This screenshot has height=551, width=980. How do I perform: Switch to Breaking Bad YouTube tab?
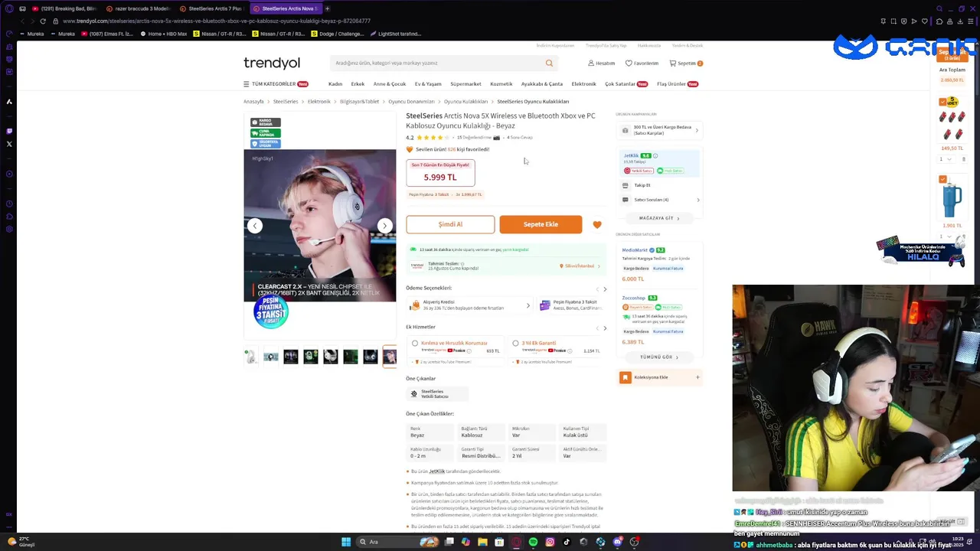coord(64,8)
